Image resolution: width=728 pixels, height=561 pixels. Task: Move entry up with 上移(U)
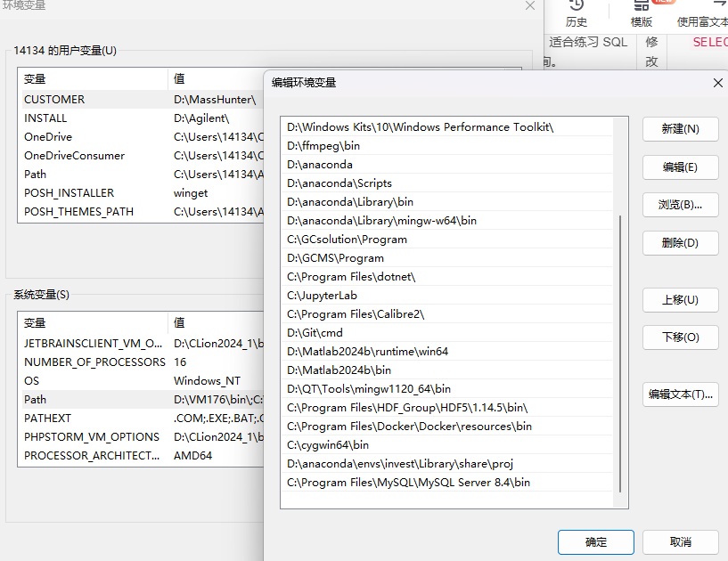click(x=680, y=300)
